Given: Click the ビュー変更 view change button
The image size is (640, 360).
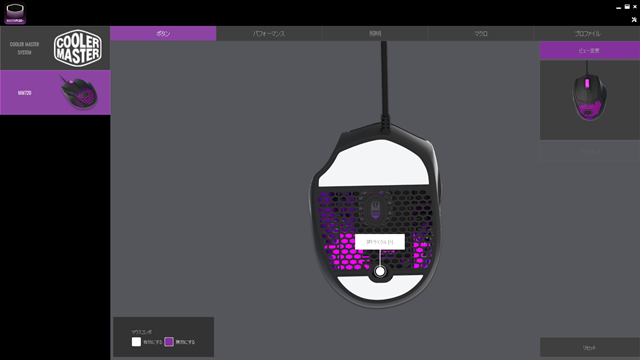Looking at the screenshot, I should click(589, 51).
